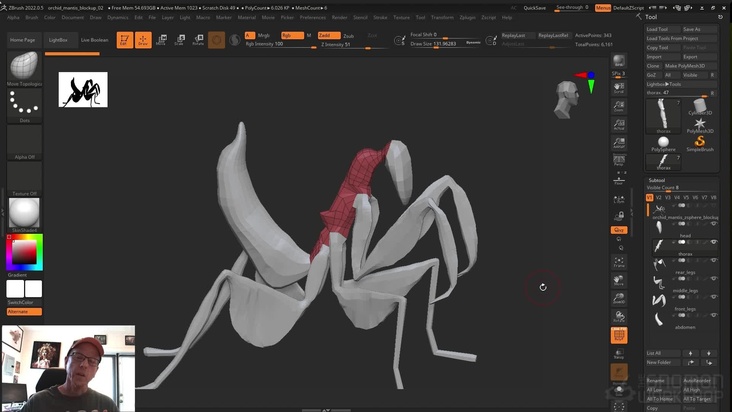The width and height of the screenshot is (732, 412).
Task: Choose the Scale transform tool
Action: (179, 40)
